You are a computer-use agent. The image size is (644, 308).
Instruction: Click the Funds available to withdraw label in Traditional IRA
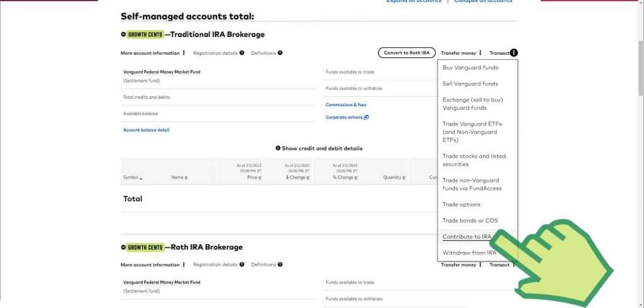tap(354, 88)
